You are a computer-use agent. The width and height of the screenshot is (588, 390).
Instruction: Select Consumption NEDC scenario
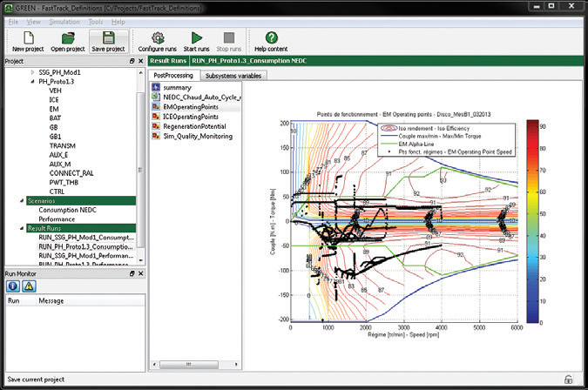pos(67,210)
